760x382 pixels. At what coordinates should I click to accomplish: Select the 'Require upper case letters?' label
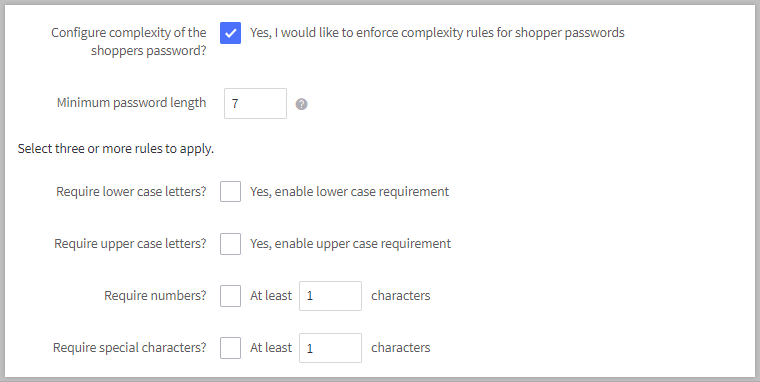pyautogui.click(x=130, y=243)
